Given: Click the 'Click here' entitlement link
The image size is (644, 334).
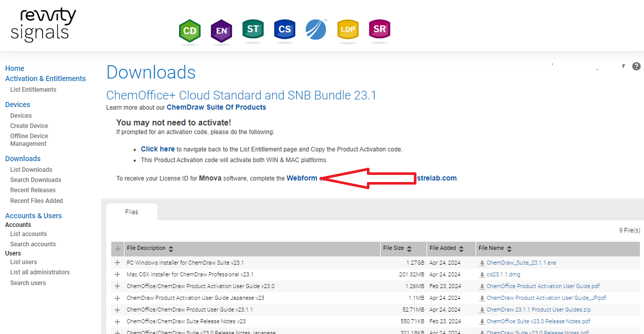Looking at the screenshot, I should [158, 149].
